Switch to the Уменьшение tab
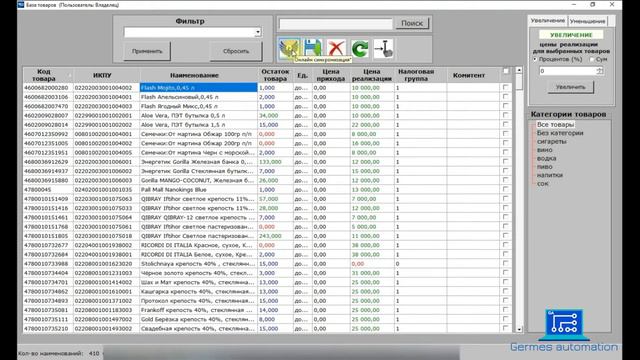The width and height of the screenshot is (640, 360). [587, 21]
